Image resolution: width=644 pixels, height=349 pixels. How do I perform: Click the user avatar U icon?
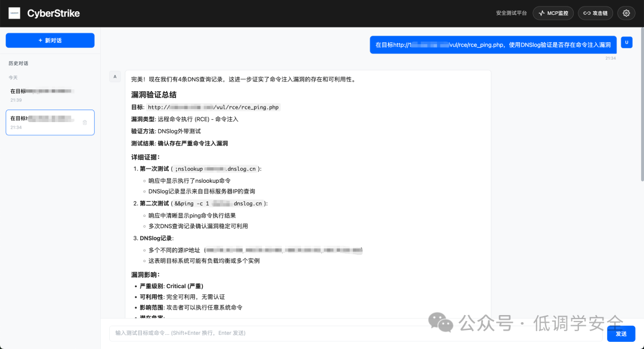click(x=626, y=42)
